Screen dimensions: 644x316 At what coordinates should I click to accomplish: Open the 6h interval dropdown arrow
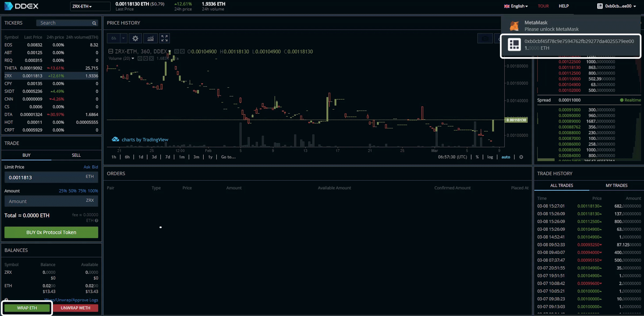pyautogui.click(x=123, y=38)
